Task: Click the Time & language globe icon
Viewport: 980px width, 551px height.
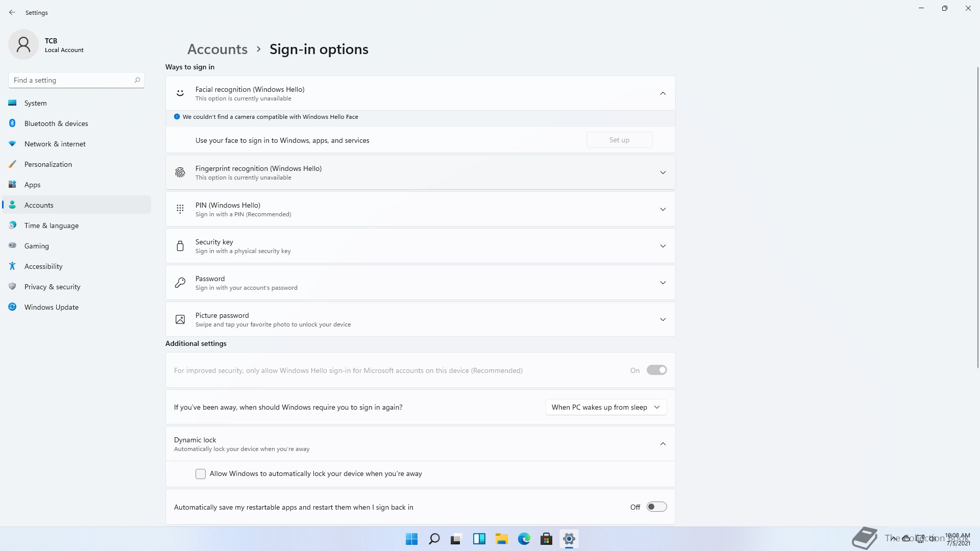Action: pyautogui.click(x=12, y=226)
